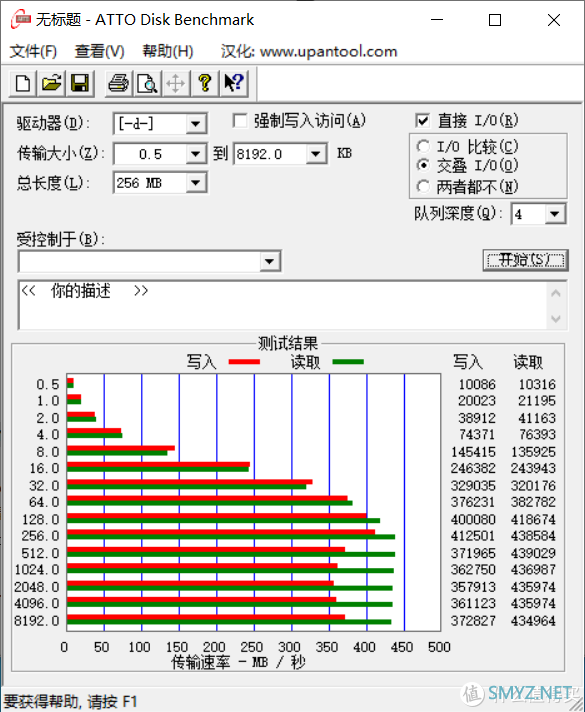Open About with yellow question mark icon

point(205,84)
